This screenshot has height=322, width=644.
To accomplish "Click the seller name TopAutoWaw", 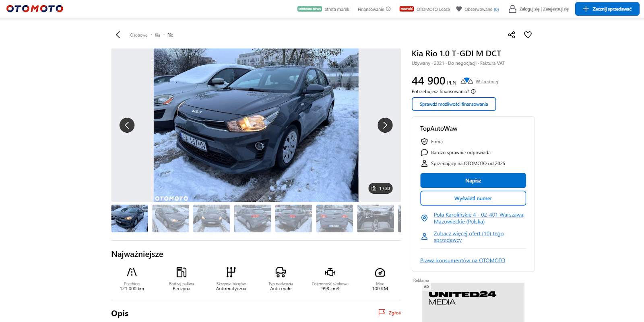I will coord(439,129).
